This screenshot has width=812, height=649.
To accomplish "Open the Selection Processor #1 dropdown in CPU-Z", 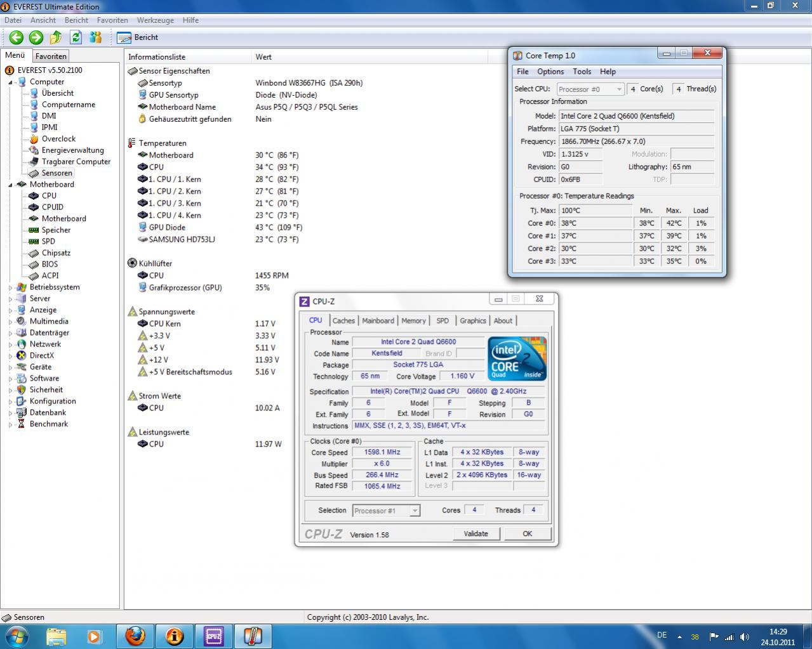I will click(x=386, y=511).
